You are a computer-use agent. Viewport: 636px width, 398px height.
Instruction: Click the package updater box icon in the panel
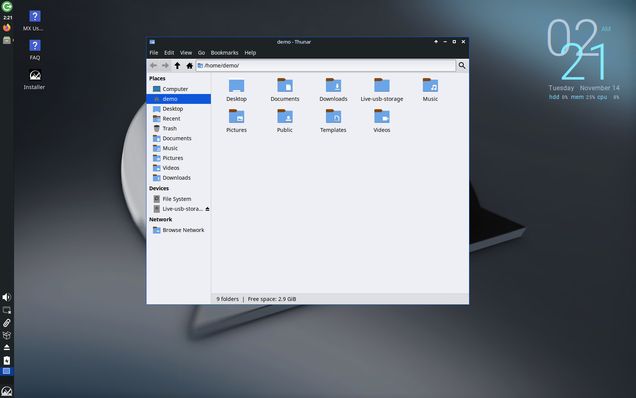(x=6, y=336)
